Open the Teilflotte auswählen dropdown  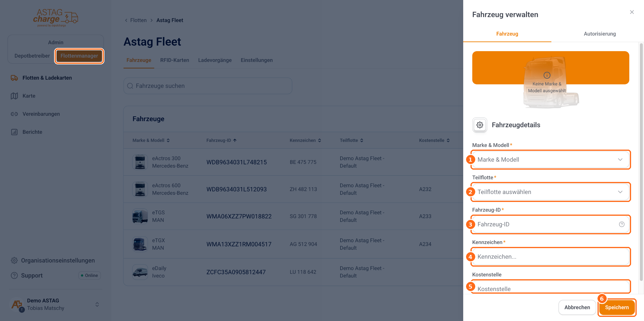(550, 192)
